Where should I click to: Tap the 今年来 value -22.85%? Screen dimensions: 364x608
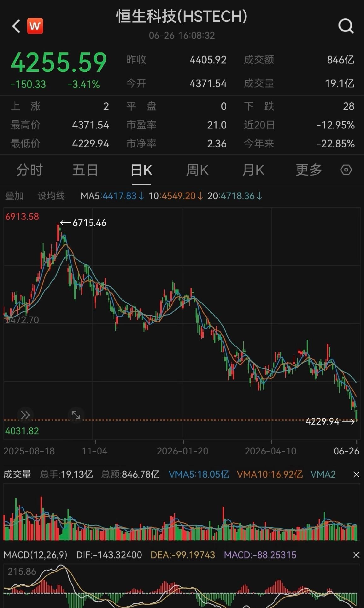pos(336,144)
